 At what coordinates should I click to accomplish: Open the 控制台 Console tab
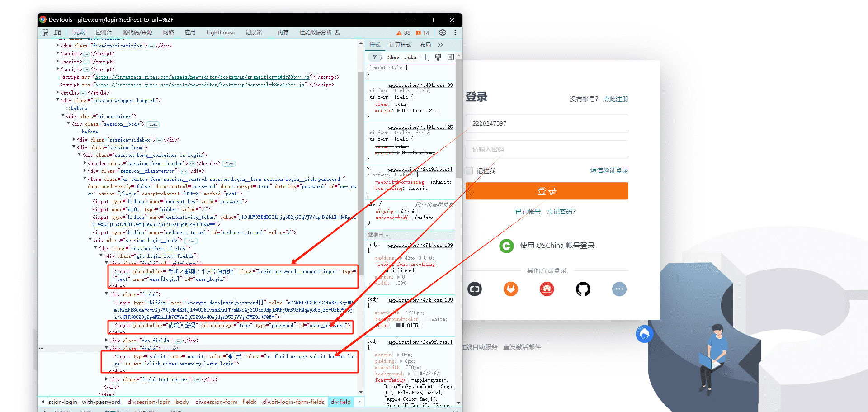104,33
